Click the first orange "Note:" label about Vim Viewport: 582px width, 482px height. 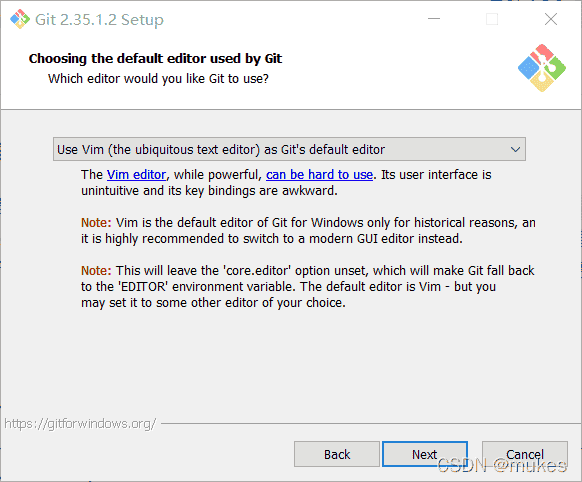point(96,223)
